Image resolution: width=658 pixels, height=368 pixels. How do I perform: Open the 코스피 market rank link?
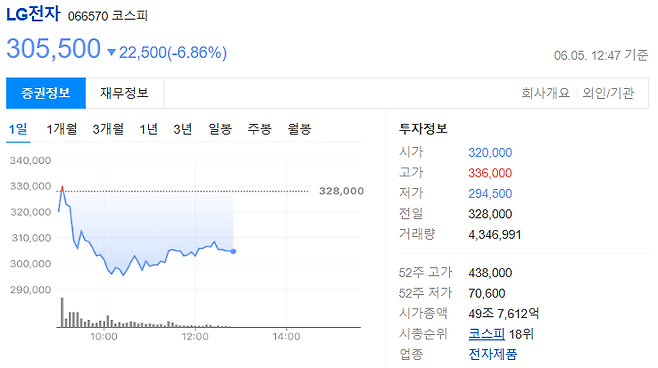pos(486,334)
